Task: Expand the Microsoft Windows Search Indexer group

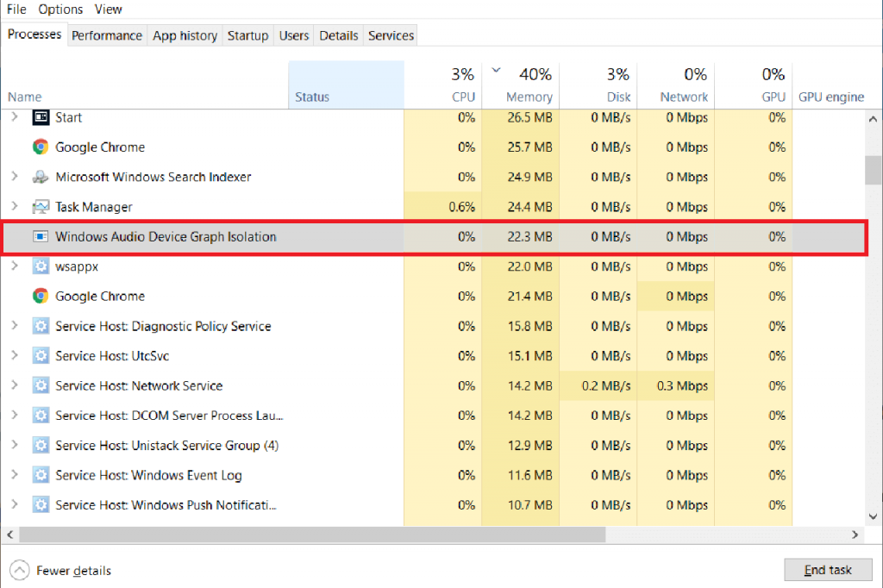Action: [x=15, y=176]
